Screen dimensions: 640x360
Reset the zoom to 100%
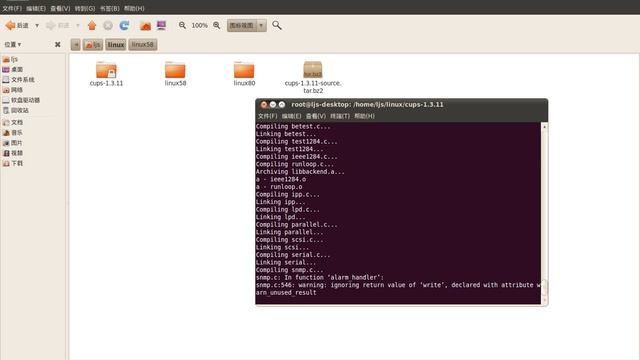[200, 25]
